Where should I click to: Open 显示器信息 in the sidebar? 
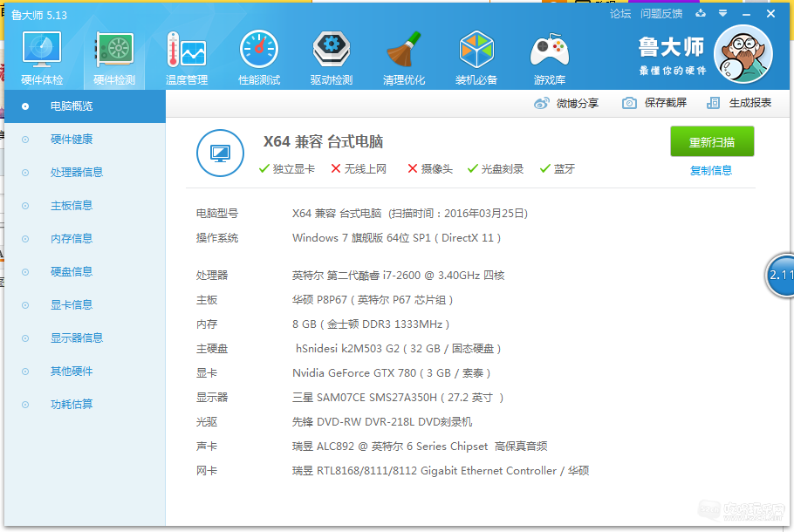pos(86,338)
